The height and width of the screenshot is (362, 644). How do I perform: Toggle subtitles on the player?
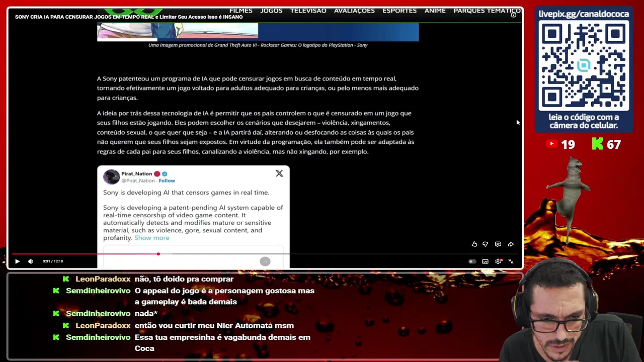click(x=485, y=261)
